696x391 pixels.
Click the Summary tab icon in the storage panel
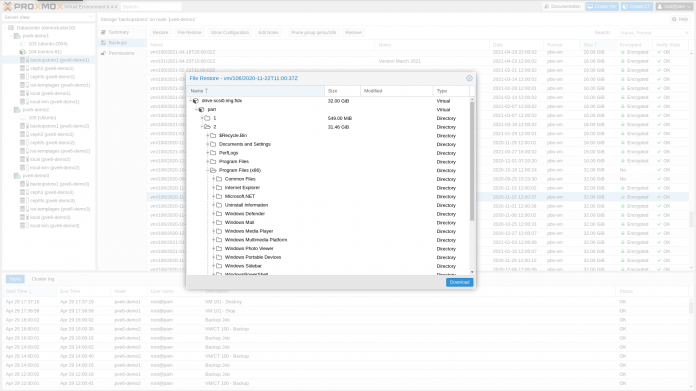(103, 32)
